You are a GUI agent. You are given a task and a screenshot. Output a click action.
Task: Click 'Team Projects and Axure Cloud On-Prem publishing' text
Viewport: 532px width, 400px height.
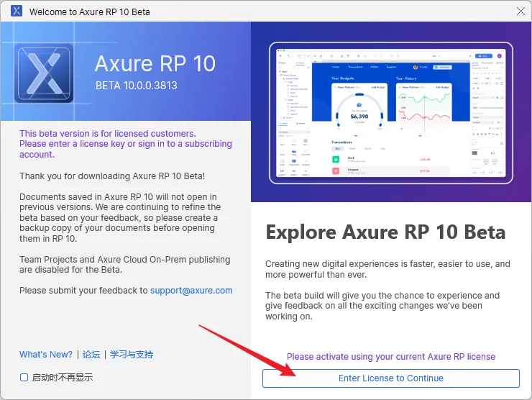pos(125,260)
